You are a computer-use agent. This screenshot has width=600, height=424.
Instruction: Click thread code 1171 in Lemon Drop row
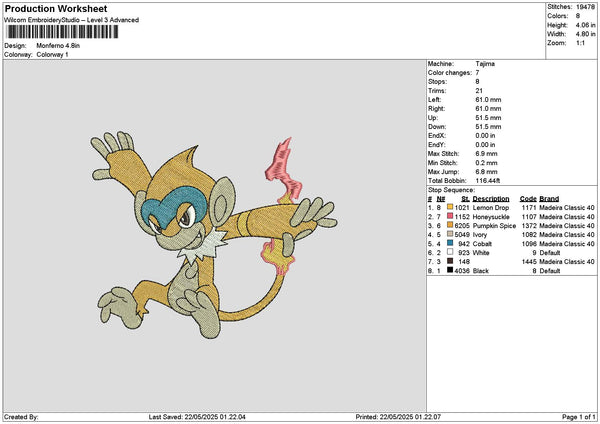529,208
